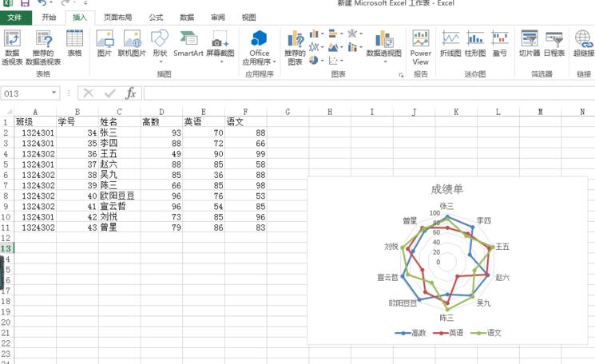The width and height of the screenshot is (595, 364).
Task: Insert a Column sparkline (柱形图)
Action: (x=475, y=43)
